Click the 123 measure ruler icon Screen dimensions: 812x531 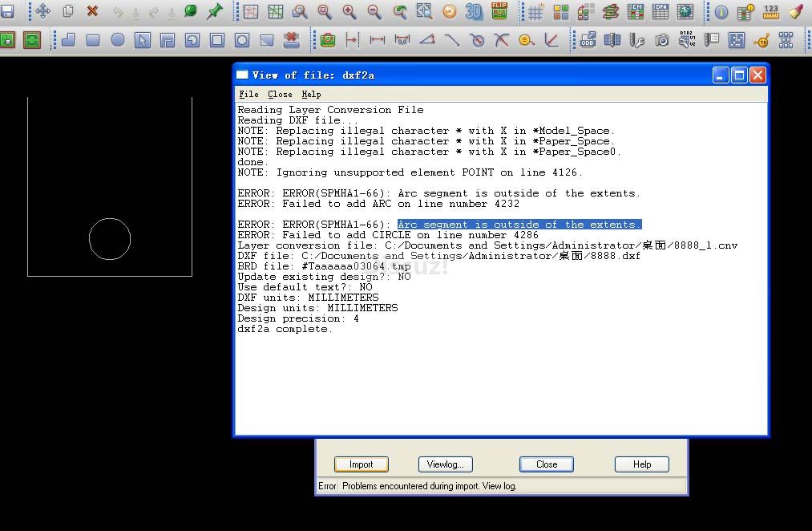click(770, 11)
